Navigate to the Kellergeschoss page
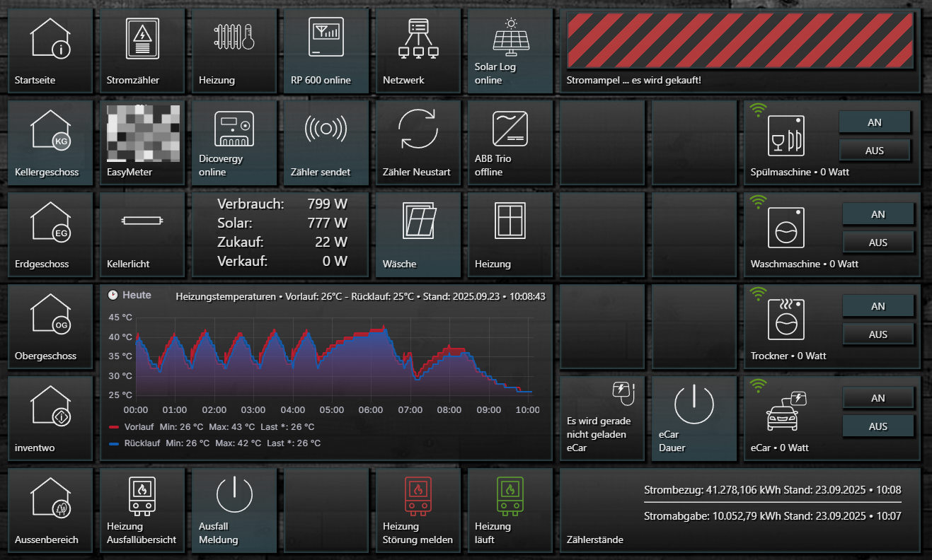Image resolution: width=932 pixels, height=560 pixels. 50,142
